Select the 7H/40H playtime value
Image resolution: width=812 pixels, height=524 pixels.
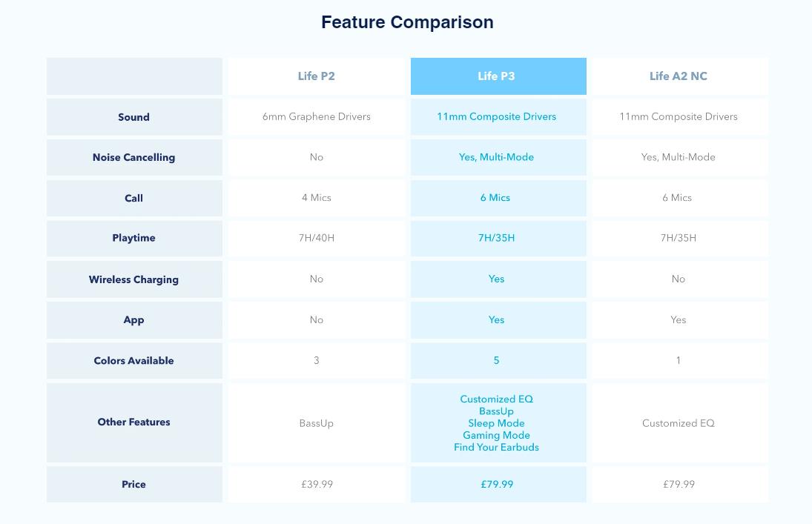click(x=317, y=238)
